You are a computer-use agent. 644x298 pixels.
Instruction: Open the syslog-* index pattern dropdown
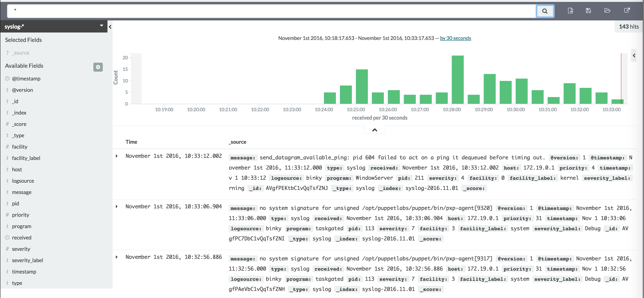coord(101,26)
